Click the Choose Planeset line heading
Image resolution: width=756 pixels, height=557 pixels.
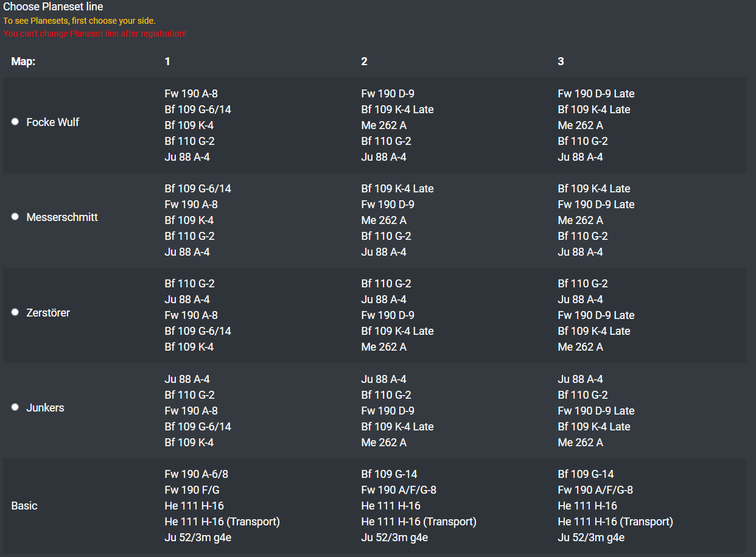(54, 7)
